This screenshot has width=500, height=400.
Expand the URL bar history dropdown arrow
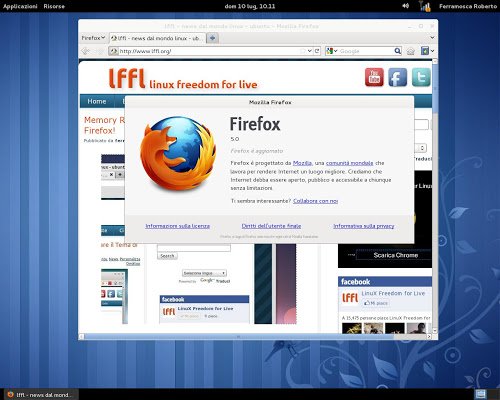point(309,51)
